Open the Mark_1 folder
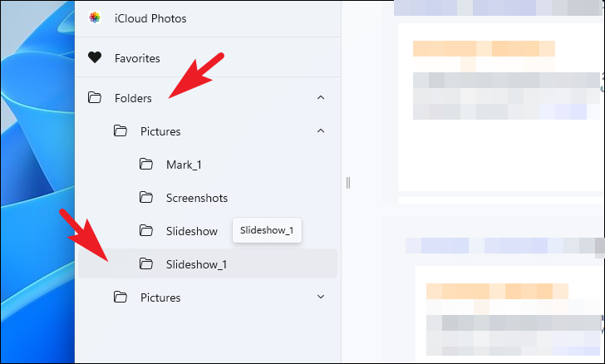The image size is (605, 364). click(184, 165)
